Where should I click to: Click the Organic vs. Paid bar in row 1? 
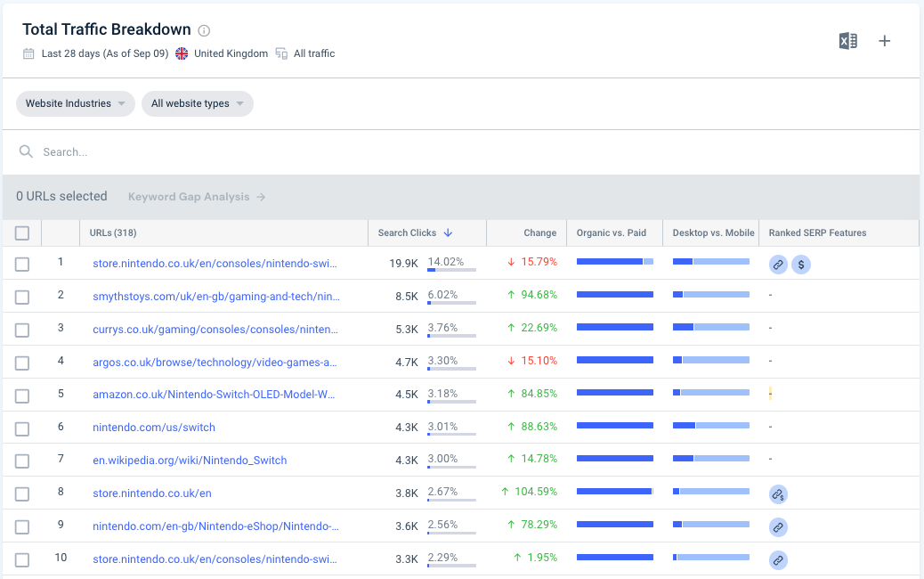(x=614, y=262)
